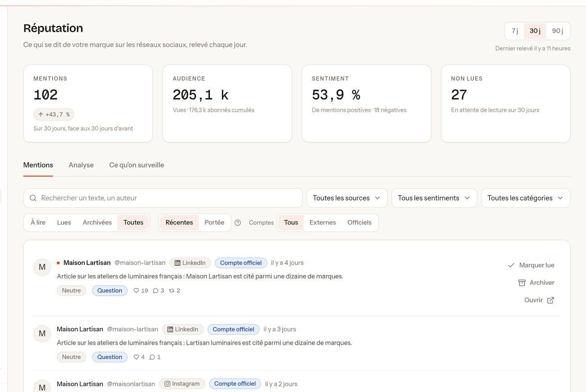Click the Question tag on the 4-days-ago mention
This screenshot has height=392, width=586.
coord(110,291)
